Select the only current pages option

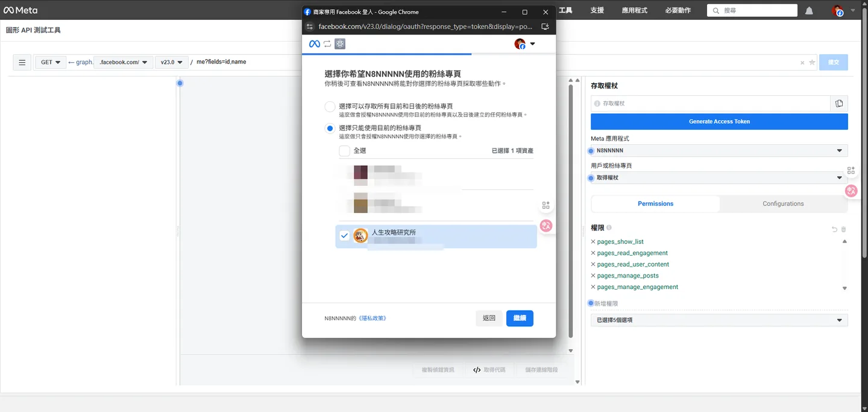(330, 128)
